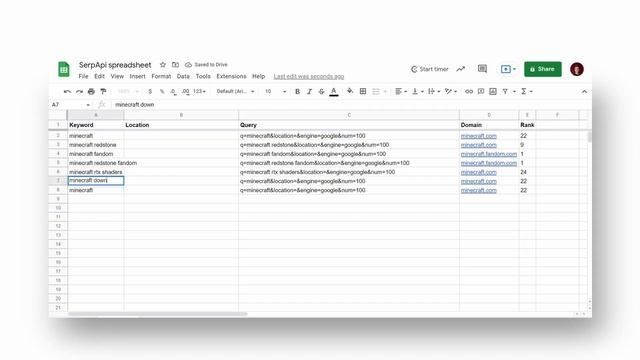Image resolution: width=640 pixels, height=360 pixels.
Task: Open the zoom level dropdown
Action: 128,91
